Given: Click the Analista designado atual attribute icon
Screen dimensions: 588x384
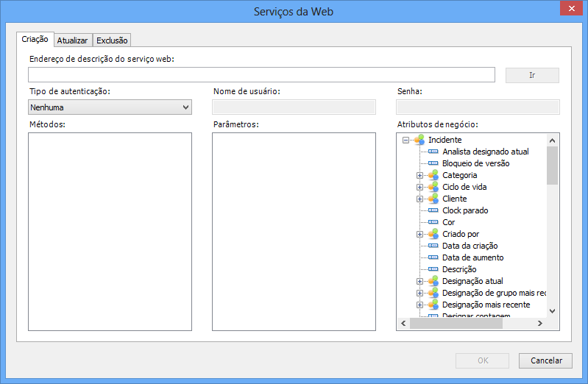Looking at the screenshot, I should 433,152.
